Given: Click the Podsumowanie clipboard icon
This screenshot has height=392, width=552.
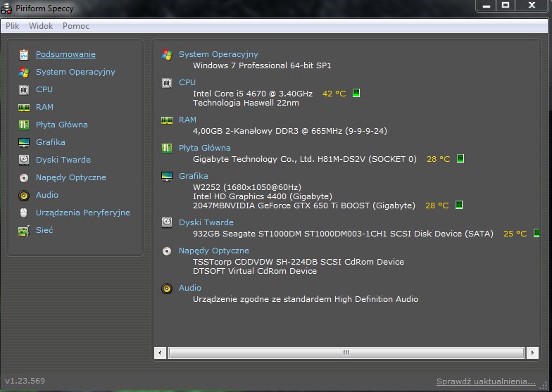Looking at the screenshot, I should (24, 55).
